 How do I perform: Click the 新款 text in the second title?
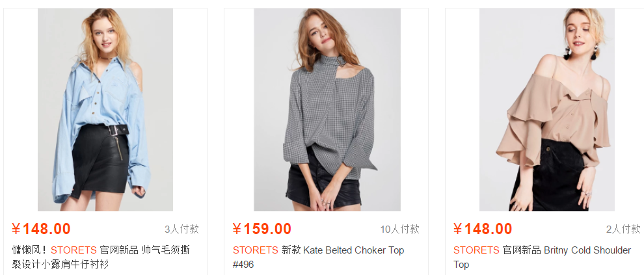(x=291, y=250)
